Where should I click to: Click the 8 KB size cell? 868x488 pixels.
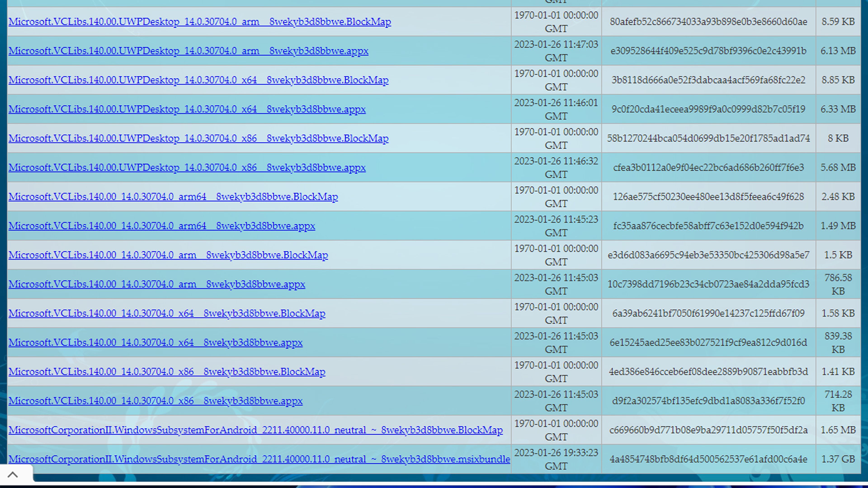(x=838, y=138)
